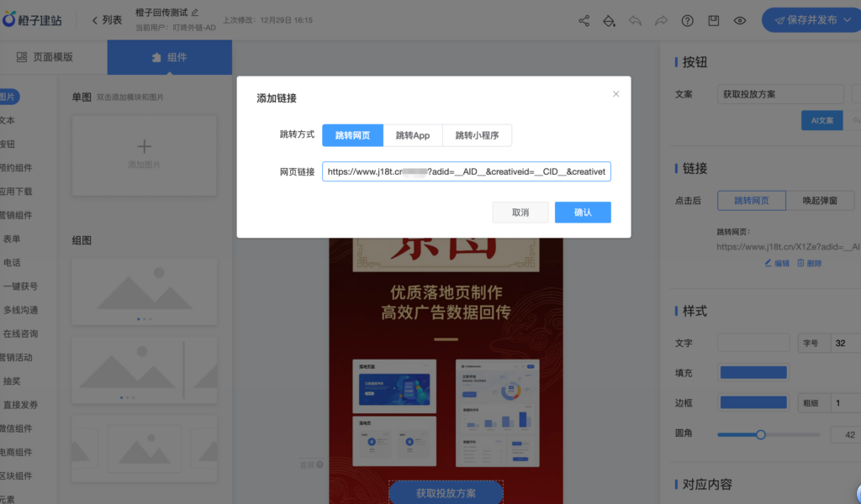Click the 填充 blue color swatch
Screen dimensions: 861x504
(x=753, y=372)
